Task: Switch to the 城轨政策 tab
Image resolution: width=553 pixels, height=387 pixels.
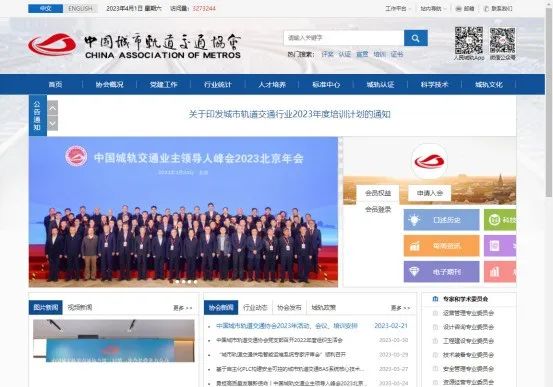Action: coord(323,307)
